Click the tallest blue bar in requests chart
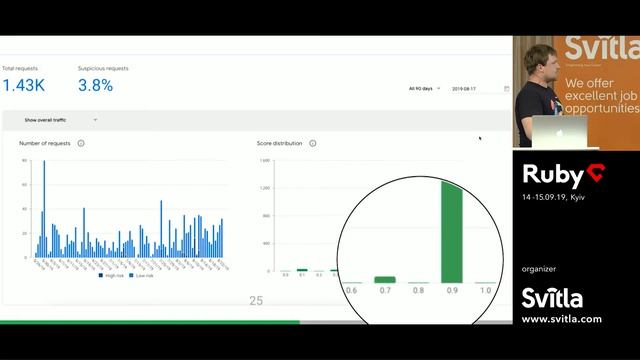Screen dimensions: 640x360 pos(44,209)
